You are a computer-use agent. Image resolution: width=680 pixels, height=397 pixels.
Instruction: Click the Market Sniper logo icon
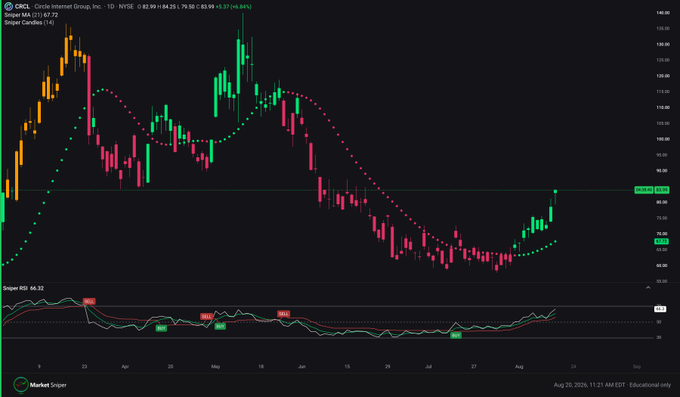coord(20,385)
